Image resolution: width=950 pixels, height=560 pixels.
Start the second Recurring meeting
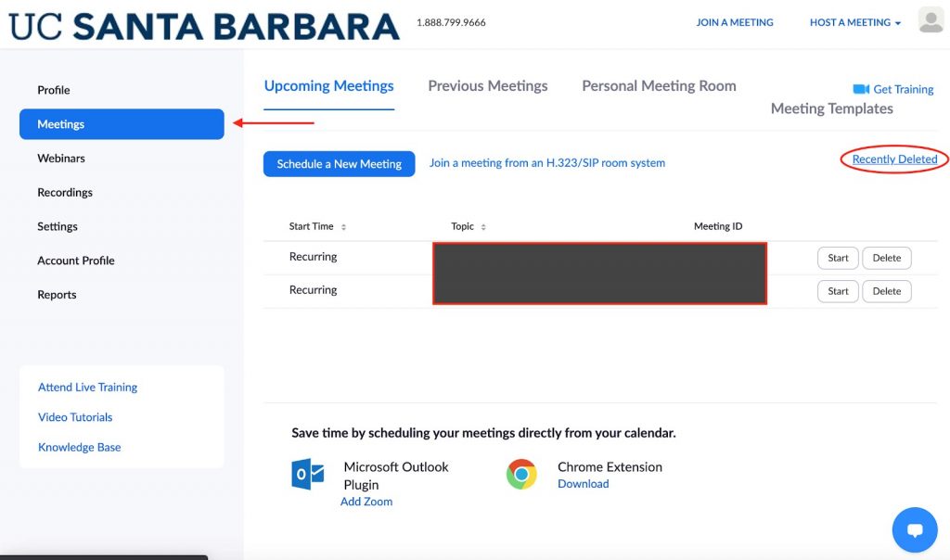coord(838,291)
